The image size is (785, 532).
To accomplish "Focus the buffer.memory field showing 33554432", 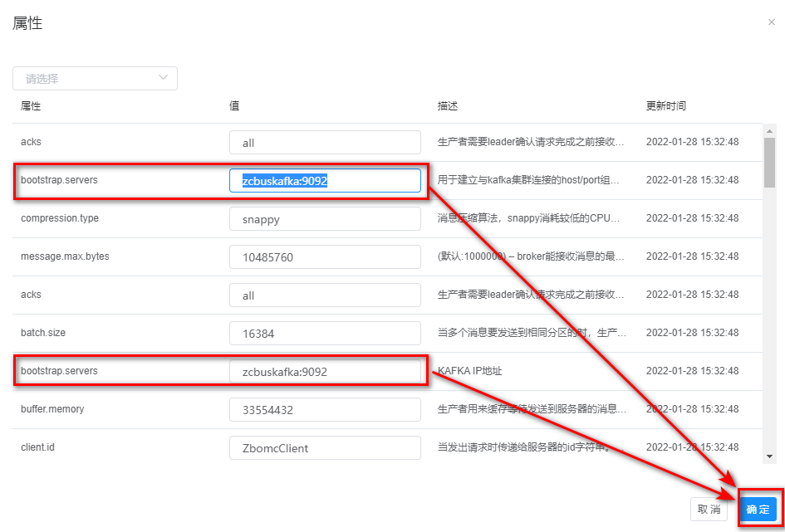I will [325, 410].
